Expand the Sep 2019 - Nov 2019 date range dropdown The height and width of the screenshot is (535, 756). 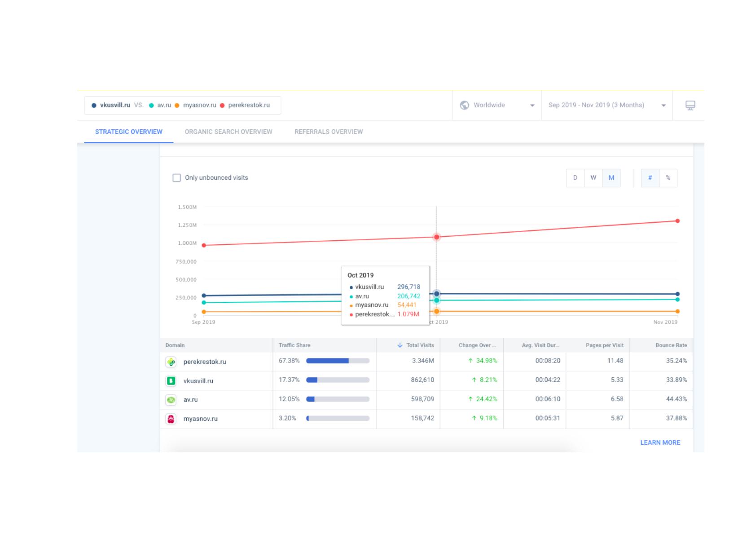click(607, 105)
